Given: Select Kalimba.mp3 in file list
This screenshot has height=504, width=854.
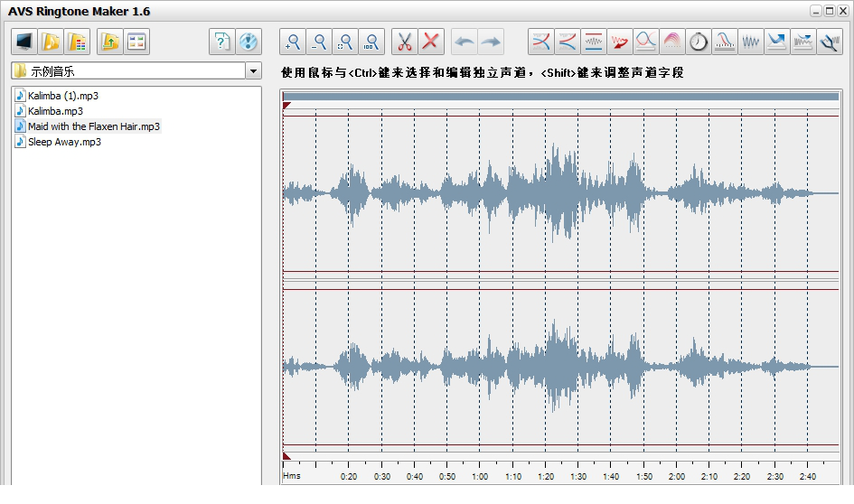Looking at the screenshot, I should (50, 111).
